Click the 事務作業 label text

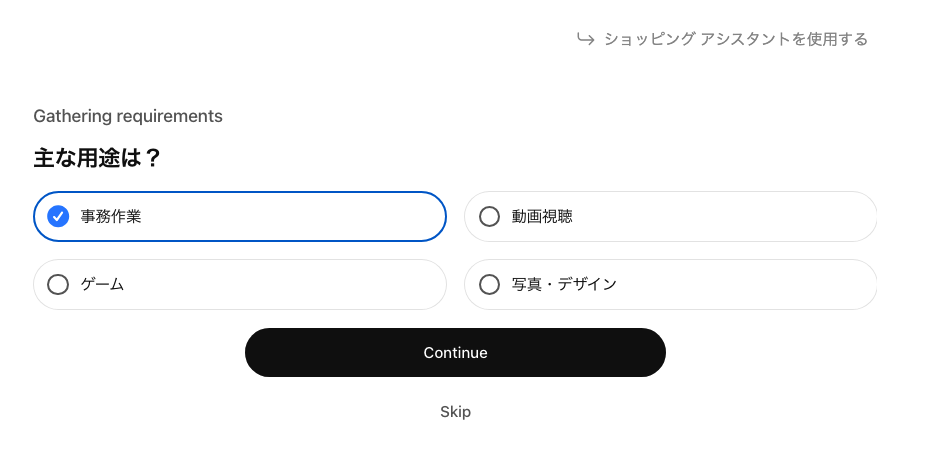[111, 216]
